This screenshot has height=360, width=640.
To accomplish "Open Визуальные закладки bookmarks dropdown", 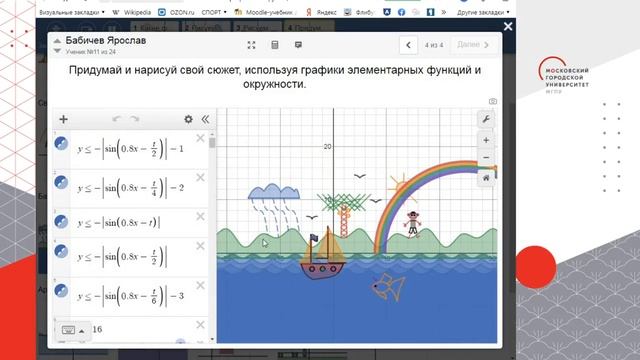I will [72, 12].
